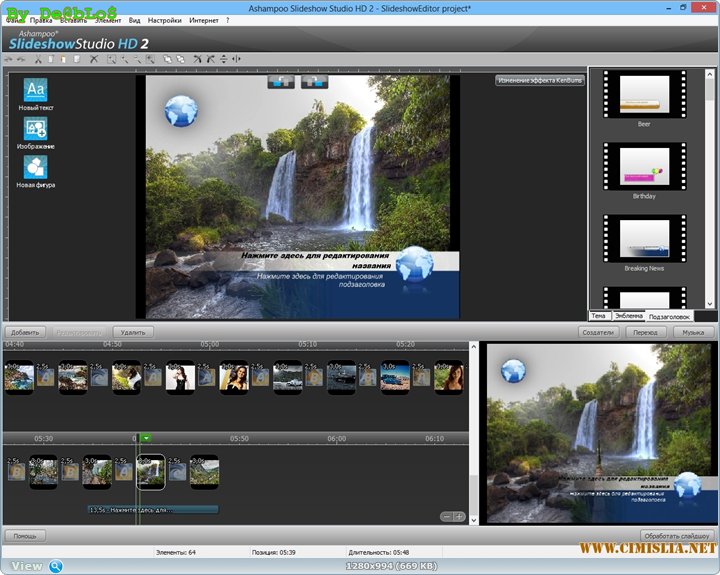The width and height of the screenshot is (720, 575).
Task: Open the Вид (View) menu
Action: pos(134,20)
